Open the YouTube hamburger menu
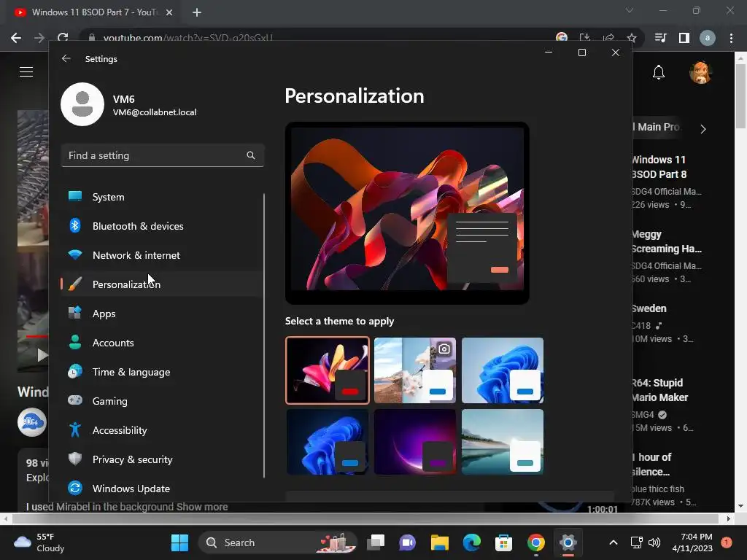 (26, 72)
